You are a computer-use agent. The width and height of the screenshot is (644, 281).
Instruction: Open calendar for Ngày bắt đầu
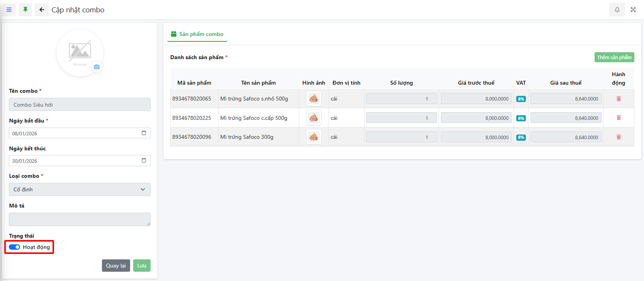144,133
